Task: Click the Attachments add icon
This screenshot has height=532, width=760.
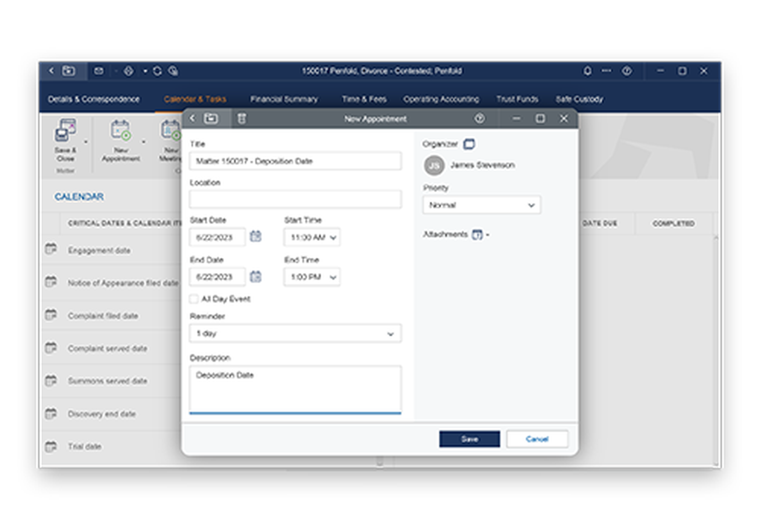Action: tap(477, 235)
